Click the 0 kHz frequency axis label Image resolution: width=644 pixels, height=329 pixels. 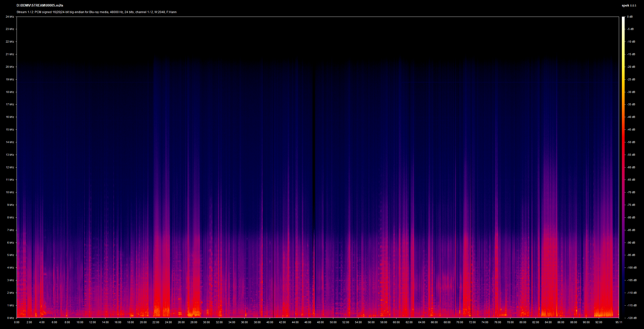coord(11,318)
